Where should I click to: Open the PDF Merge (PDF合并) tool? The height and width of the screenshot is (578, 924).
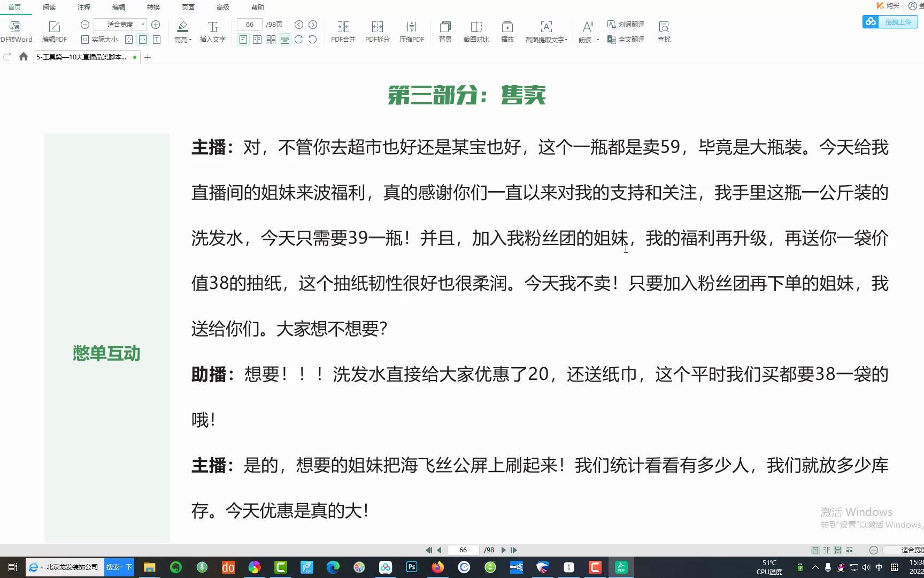[x=343, y=32]
